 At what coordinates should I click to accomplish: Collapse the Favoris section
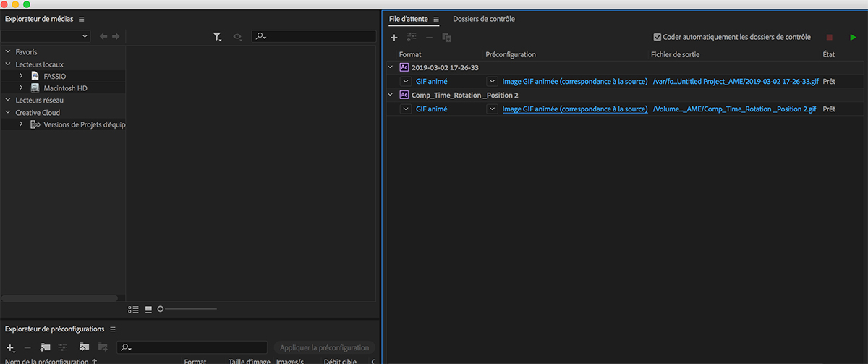click(x=8, y=52)
